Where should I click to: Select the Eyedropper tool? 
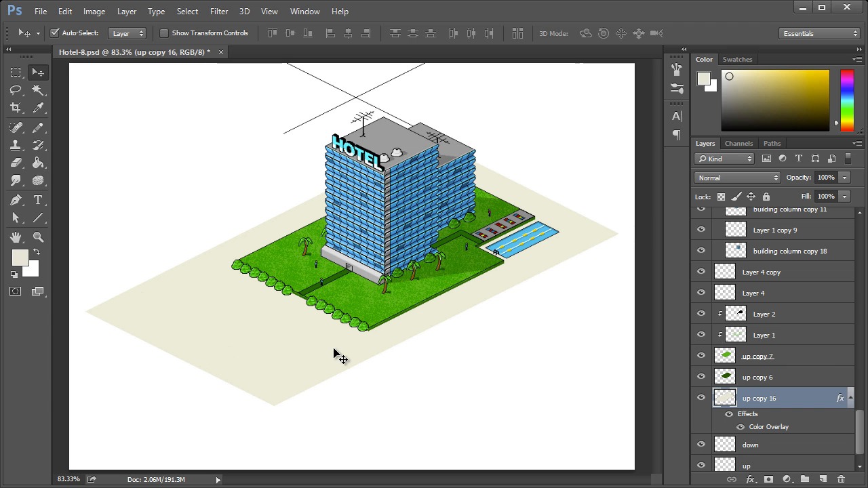click(x=38, y=108)
